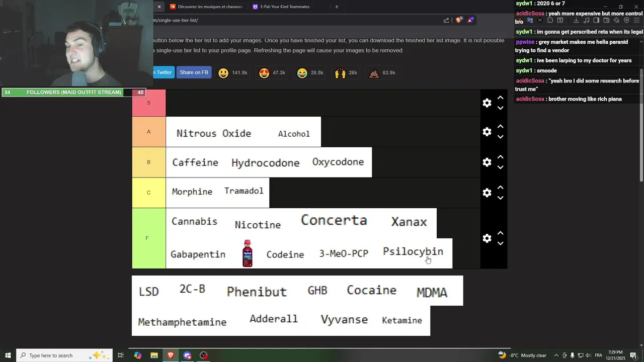Open the volume control in system tray
Image resolution: width=644 pixels, height=362 pixels.
pyautogui.click(x=588, y=355)
